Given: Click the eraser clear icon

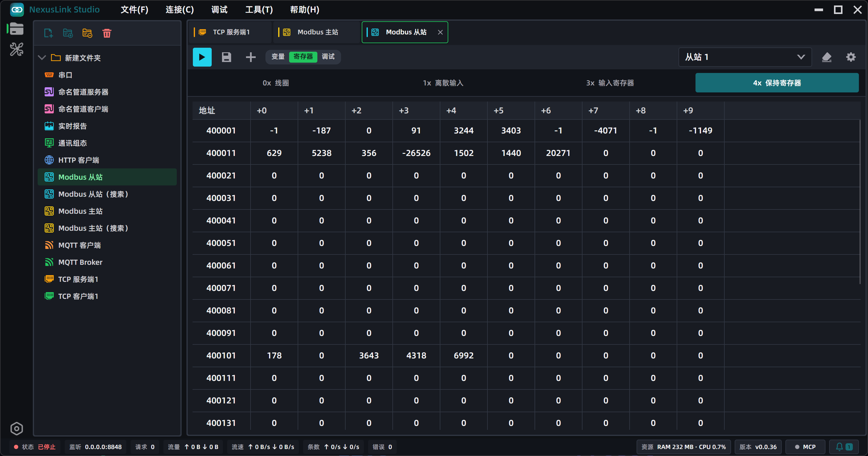Looking at the screenshot, I should (x=827, y=57).
